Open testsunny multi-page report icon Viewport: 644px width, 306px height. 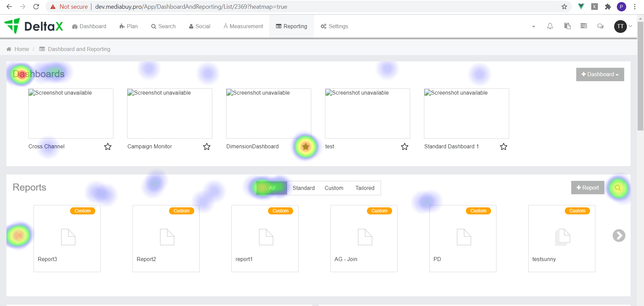tap(563, 237)
